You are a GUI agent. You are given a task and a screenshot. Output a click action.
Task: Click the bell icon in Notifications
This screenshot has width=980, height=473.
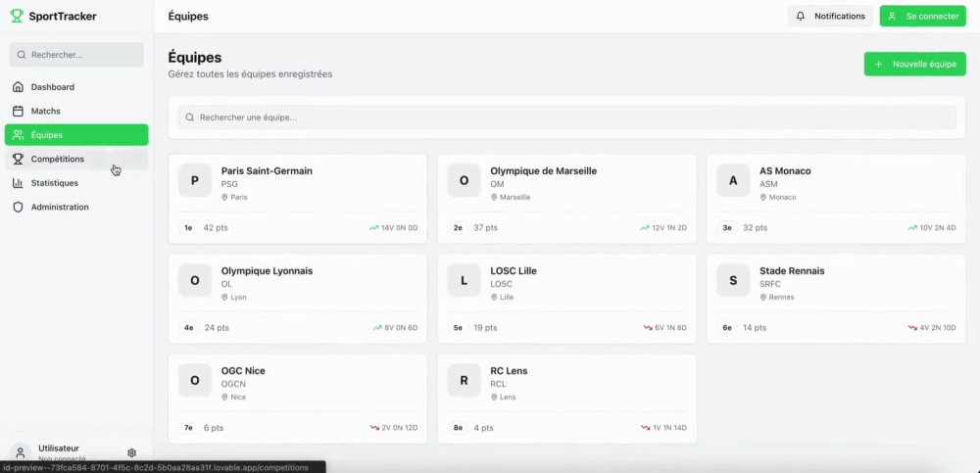click(x=801, y=17)
